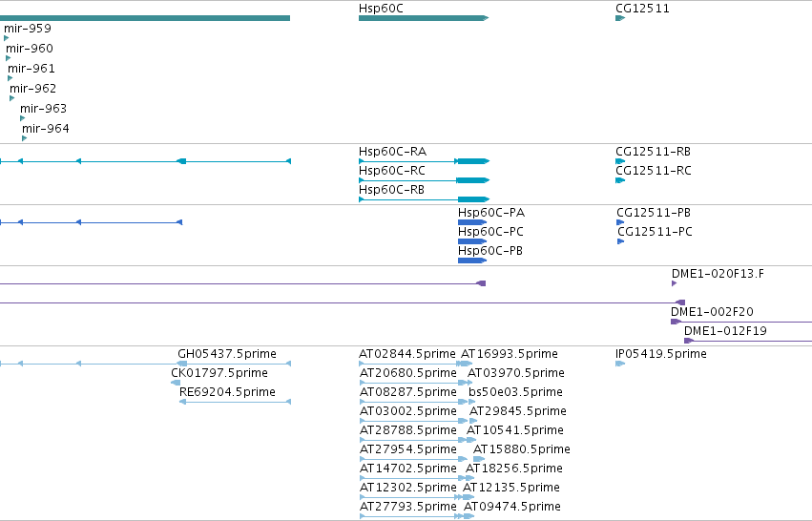Click the CG12511-PB protein label

654,213
